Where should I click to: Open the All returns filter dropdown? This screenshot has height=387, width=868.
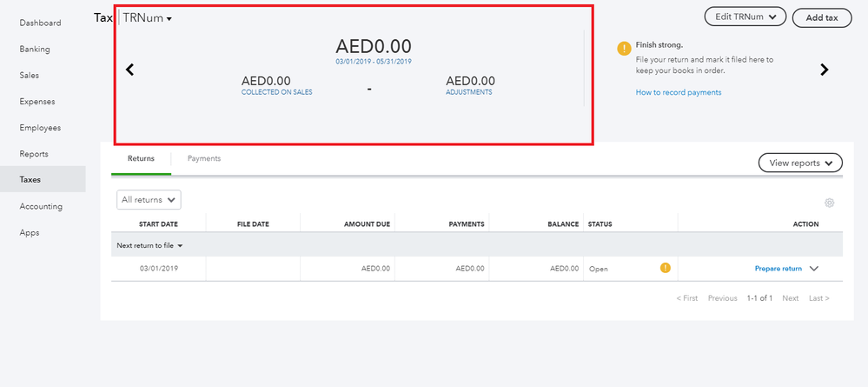tap(149, 200)
